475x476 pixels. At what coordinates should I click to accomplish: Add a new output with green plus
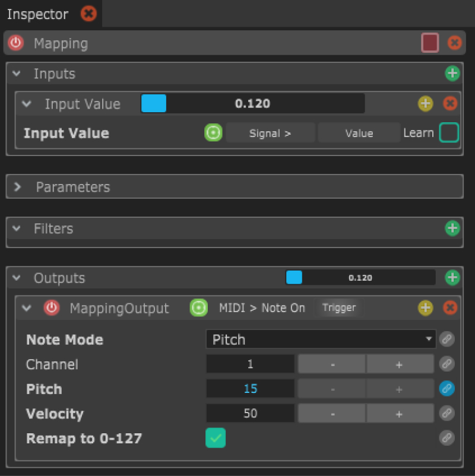point(452,277)
